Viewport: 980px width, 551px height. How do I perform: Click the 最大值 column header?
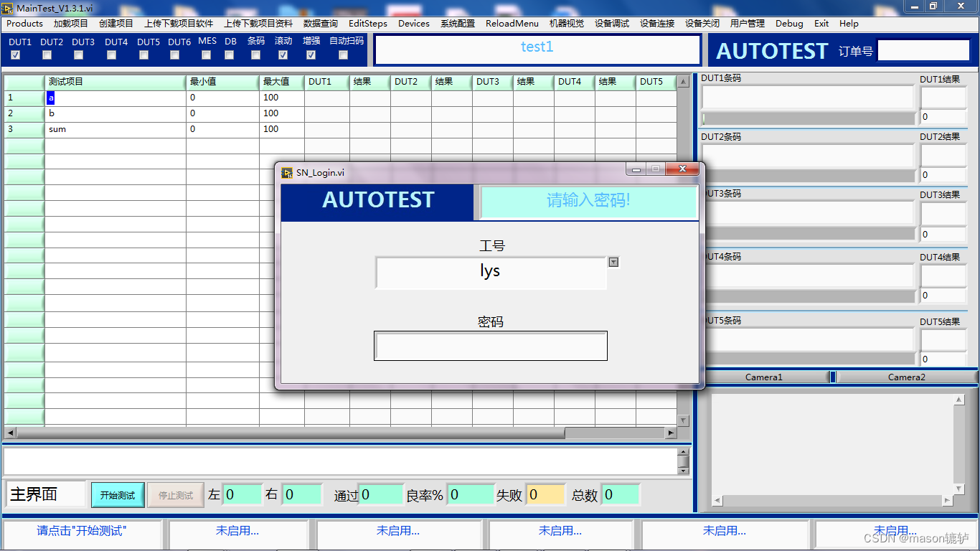click(282, 82)
